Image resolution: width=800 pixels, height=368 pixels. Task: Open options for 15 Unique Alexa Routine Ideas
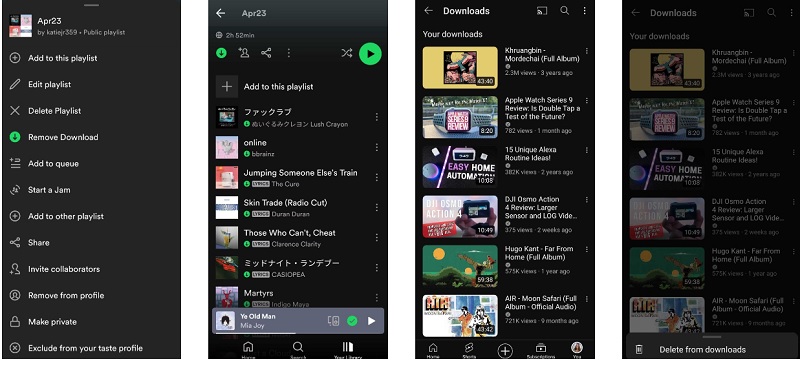[x=587, y=150]
